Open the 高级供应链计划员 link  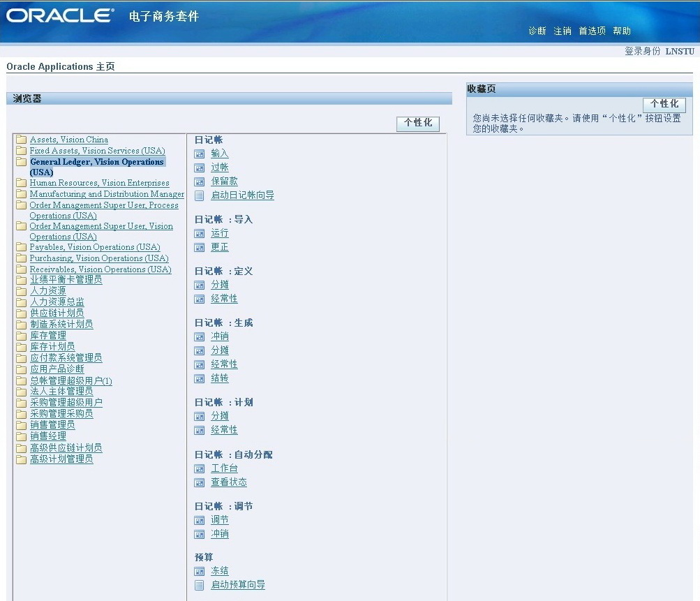point(66,448)
